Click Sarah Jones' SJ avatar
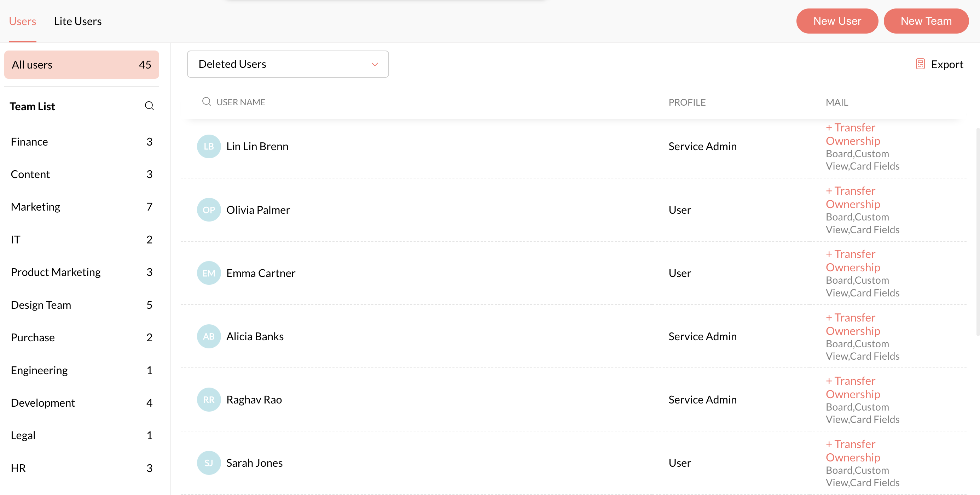Viewport: 980px width, 495px height. pos(208,463)
